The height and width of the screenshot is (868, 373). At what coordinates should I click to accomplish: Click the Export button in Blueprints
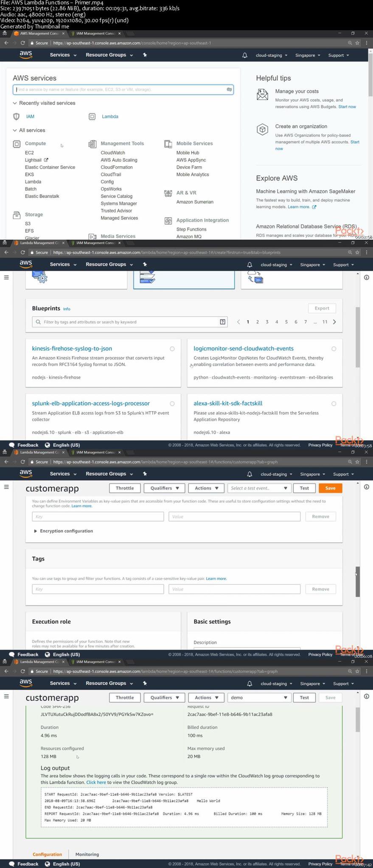[322, 308]
